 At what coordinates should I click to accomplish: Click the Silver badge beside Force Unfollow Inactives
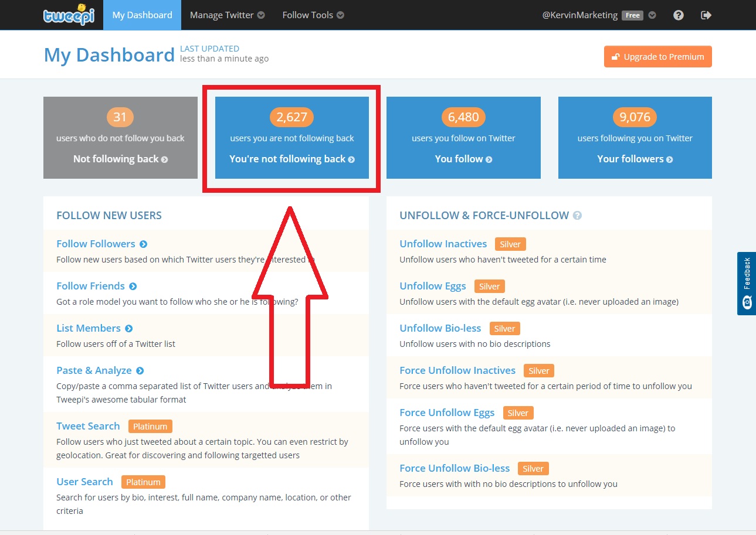tap(539, 371)
